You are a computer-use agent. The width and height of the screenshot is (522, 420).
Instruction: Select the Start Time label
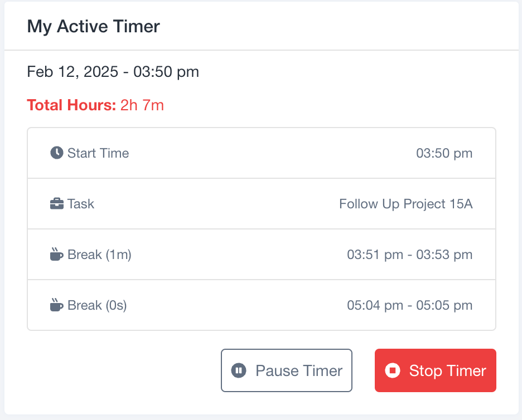(x=98, y=153)
